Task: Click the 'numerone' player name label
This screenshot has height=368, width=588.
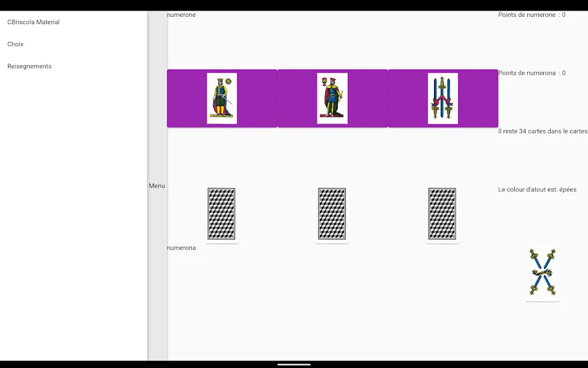Action: click(x=181, y=15)
